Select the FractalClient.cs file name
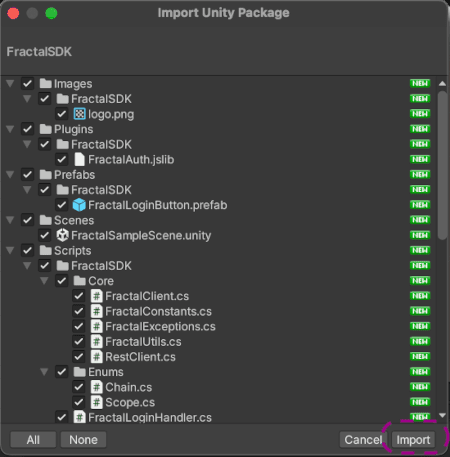Screen dimensions: 450x457 (147, 296)
